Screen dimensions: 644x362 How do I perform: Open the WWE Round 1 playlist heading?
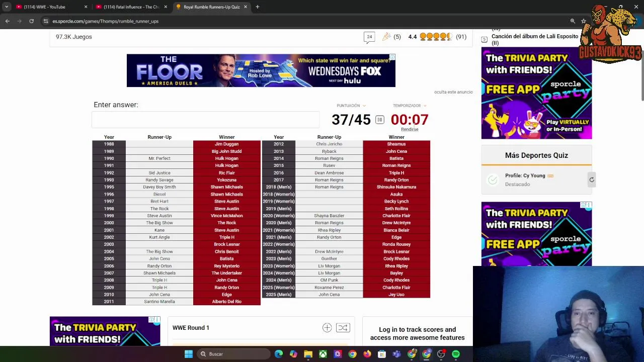click(191, 328)
